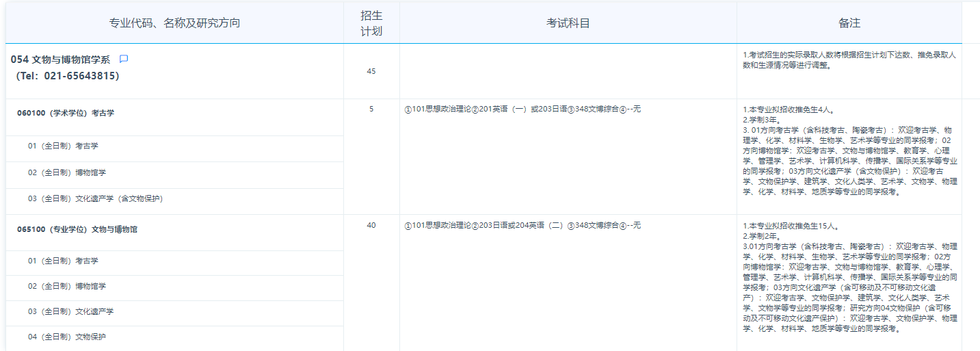Open the 060100 (学术学位) 考古学 major row
This screenshot has height=351, width=980.
tap(66, 113)
